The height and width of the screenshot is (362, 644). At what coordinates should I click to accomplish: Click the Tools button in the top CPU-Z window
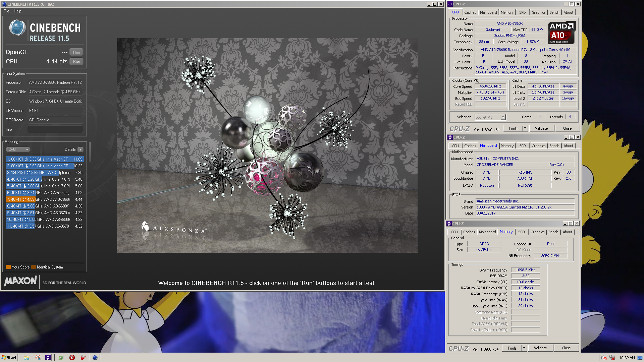pyautogui.click(x=513, y=128)
